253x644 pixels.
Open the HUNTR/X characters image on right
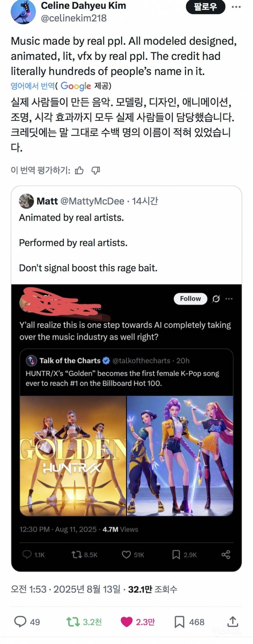click(180, 456)
